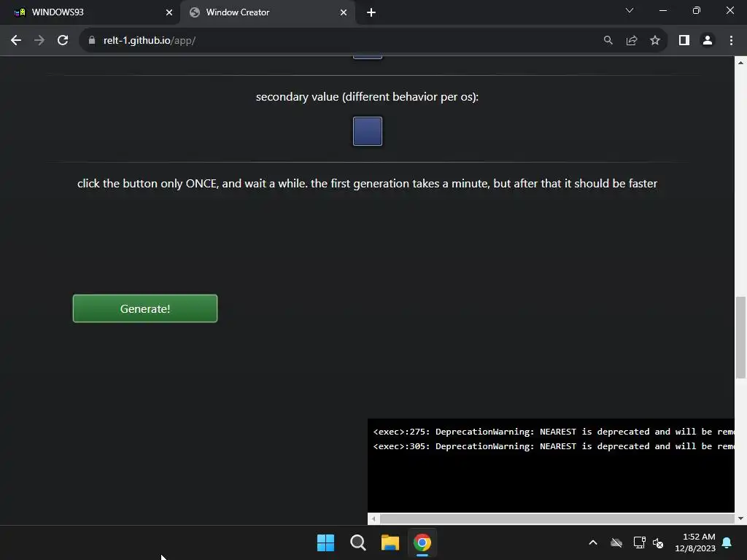The image size is (747, 560).
Task: Click the page vertical scrollbar thumb
Action: (740, 337)
